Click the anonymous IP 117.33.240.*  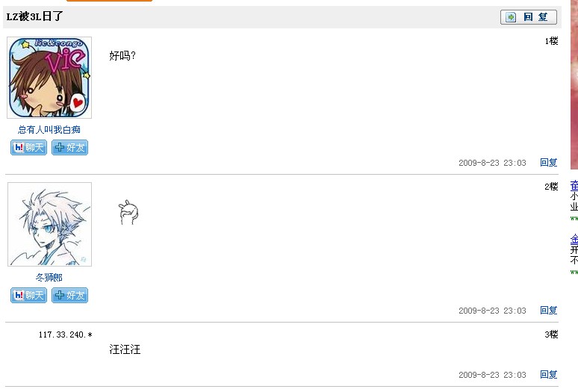click(x=65, y=335)
